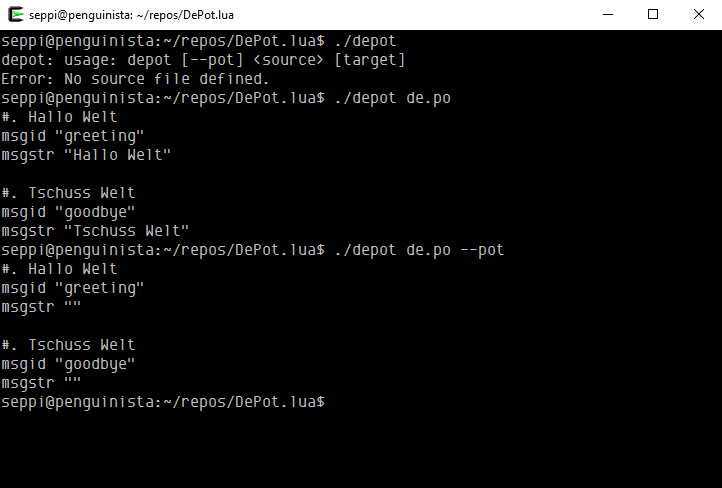Maximize the terminal window

(653, 14)
